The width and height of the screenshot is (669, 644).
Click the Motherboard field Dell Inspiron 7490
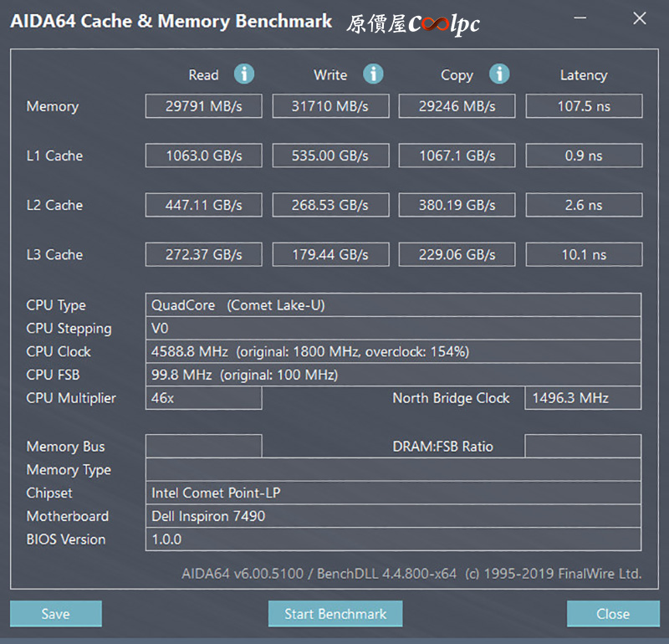click(x=393, y=516)
